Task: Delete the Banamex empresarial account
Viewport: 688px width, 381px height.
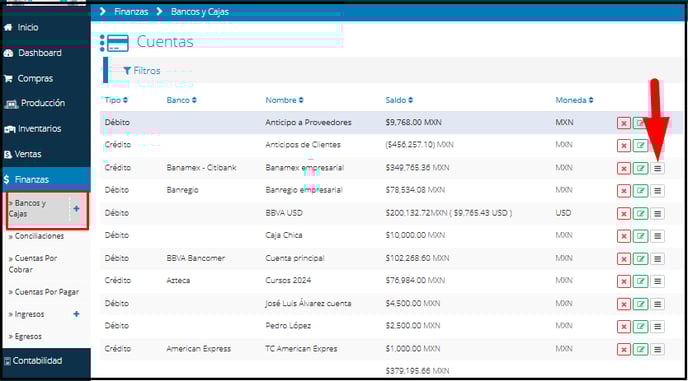Action: [x=624, y=168]
